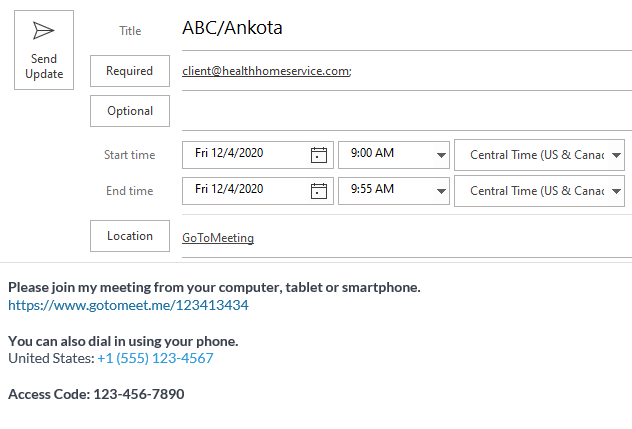Click the Send Update paper-plane icon

[44, 31]
